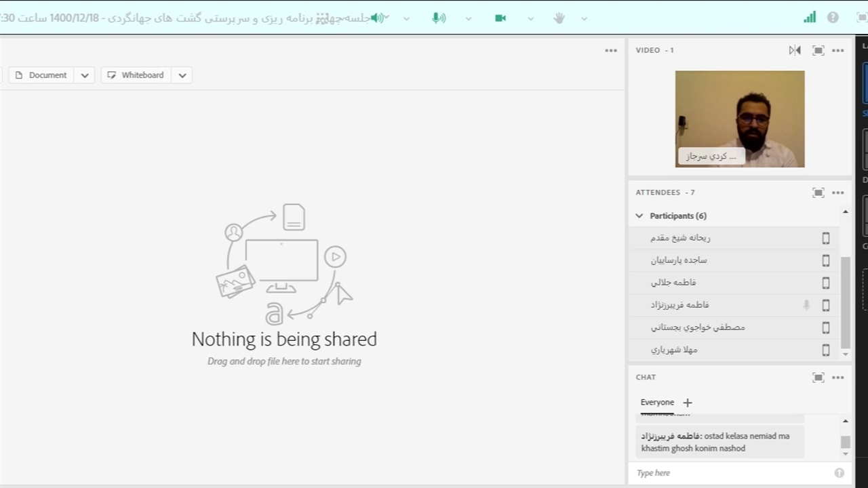This screenshot has height=488, width=868.
Task: Open the Attendees pod options menu
Action: tap(838, 192)
